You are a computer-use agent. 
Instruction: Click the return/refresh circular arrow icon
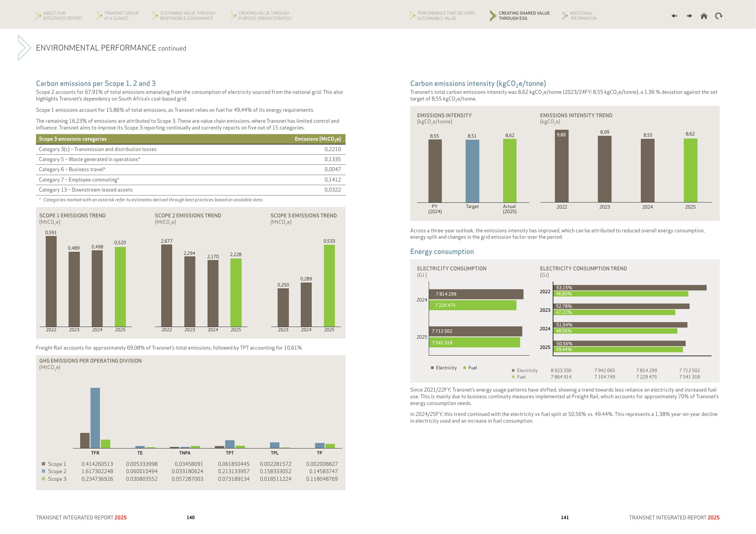719,16
